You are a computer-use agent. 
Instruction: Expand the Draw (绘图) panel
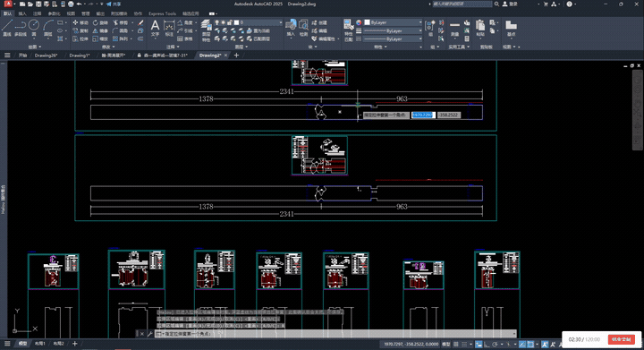click(35, 47)
